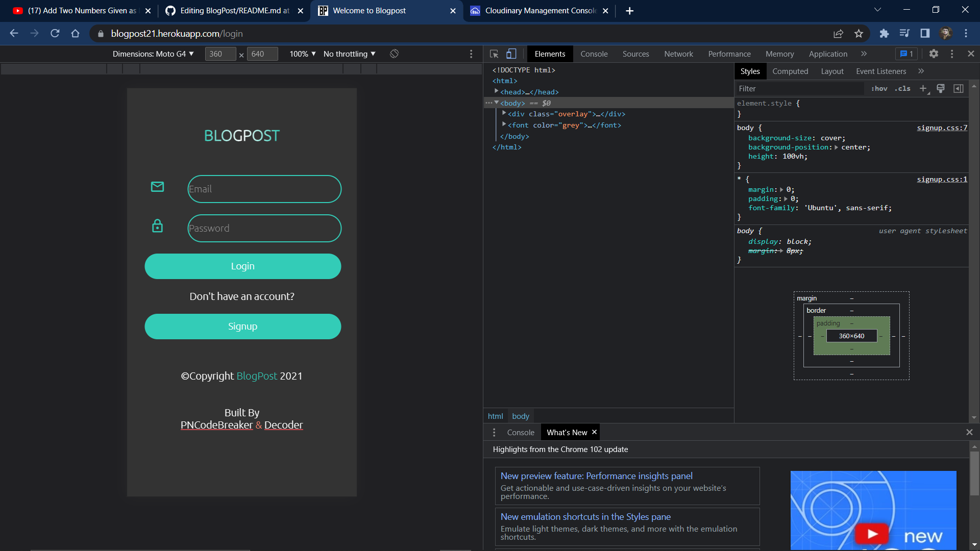Bookmark this page with star icon

tap(859, 34)
